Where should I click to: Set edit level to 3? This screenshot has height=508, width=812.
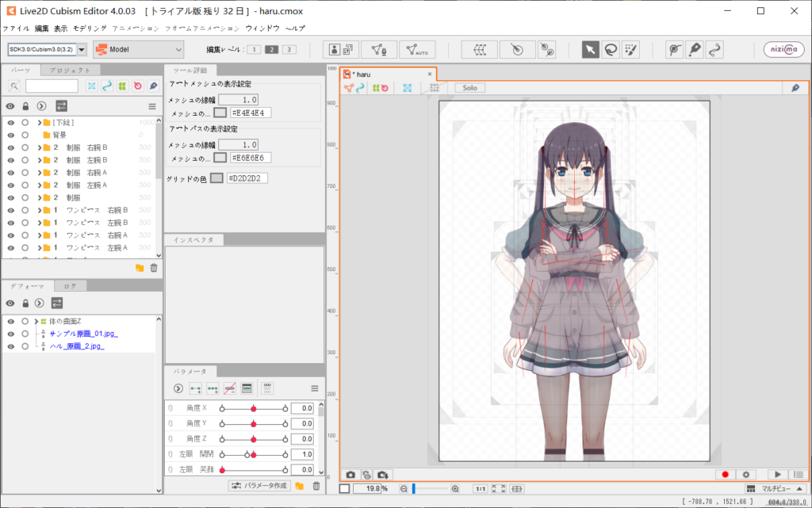[289, 50]
